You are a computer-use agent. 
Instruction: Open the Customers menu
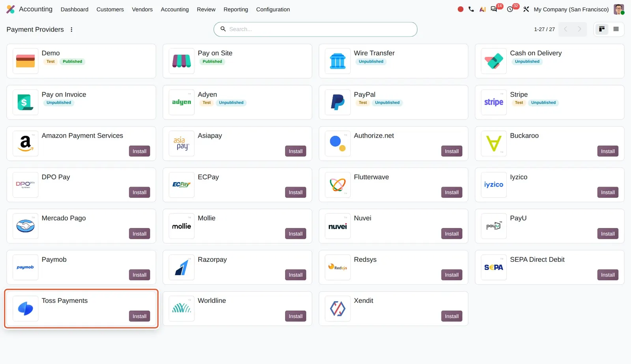[x=110, y=9]
